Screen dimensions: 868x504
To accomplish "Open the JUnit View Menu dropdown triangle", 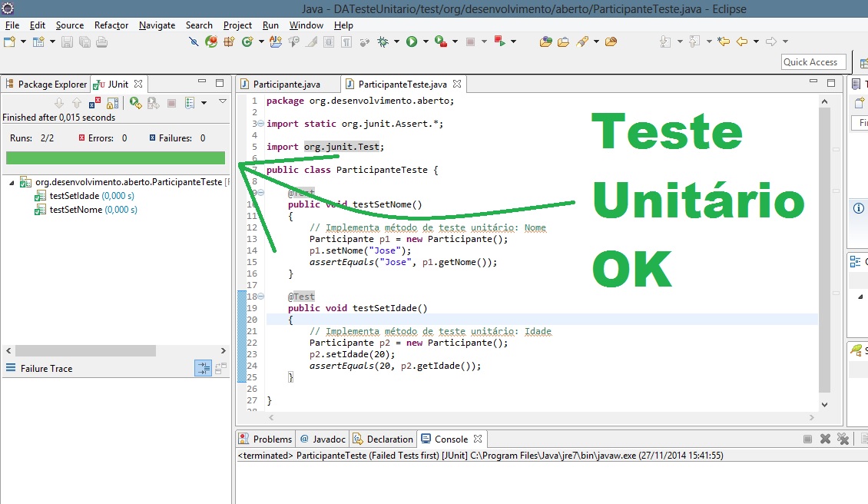I will click(223, 101).
